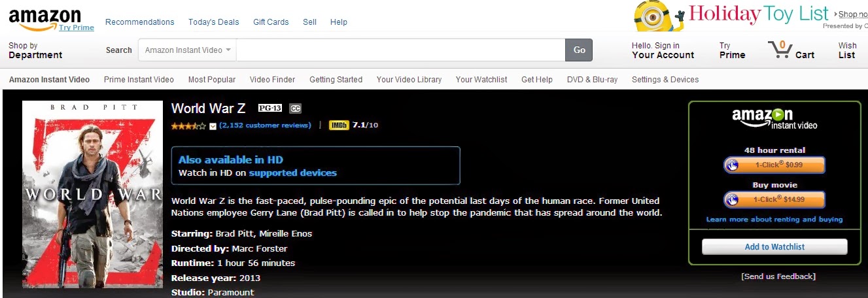The image size is (868, 298).
Task: Open the Prime Instant Video tab
Action: pyautogui.click(x=139, y=80)
